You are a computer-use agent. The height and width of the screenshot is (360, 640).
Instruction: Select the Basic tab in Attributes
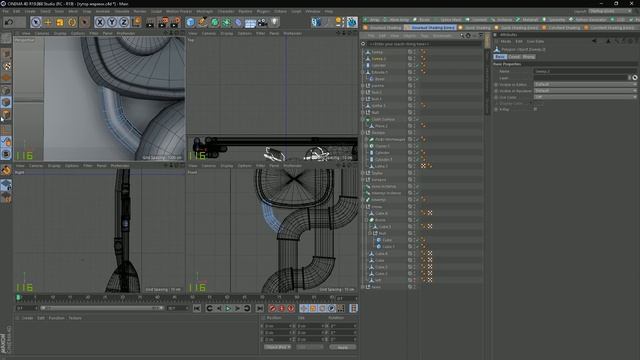pyautogui.click(x=500, y=57)
